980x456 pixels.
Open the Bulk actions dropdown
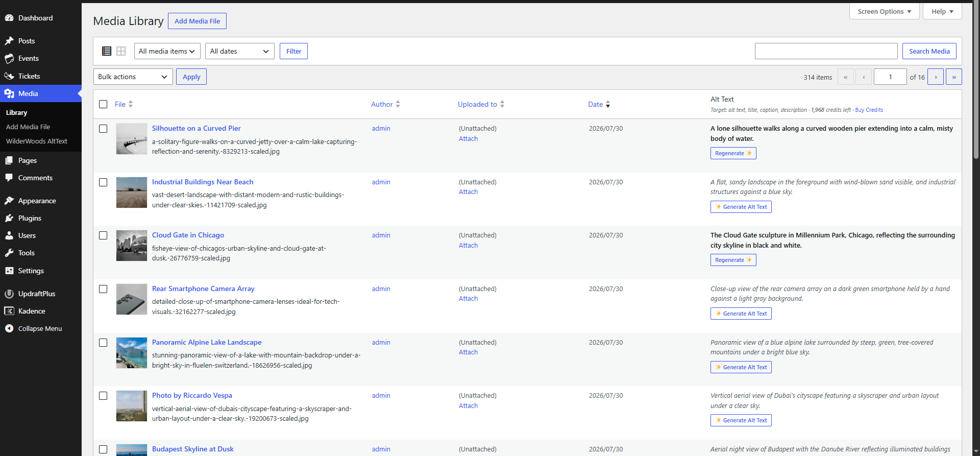[133, 77]
